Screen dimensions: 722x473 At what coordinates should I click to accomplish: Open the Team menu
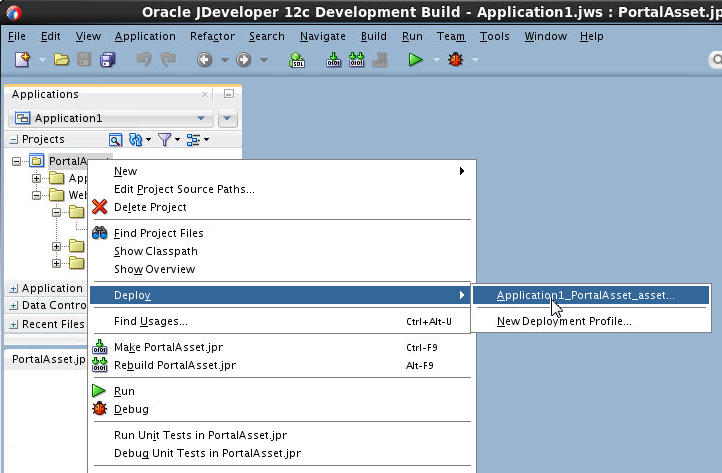[x=451, y=36]
